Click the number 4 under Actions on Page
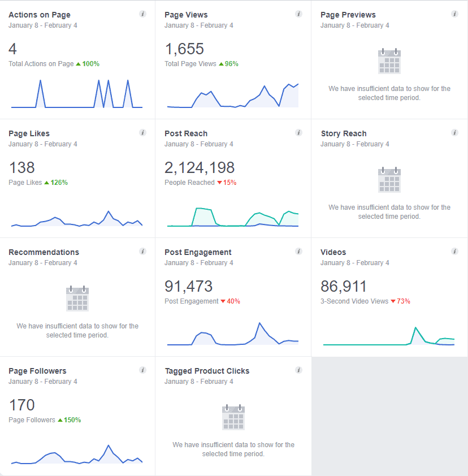 (12, 49)
